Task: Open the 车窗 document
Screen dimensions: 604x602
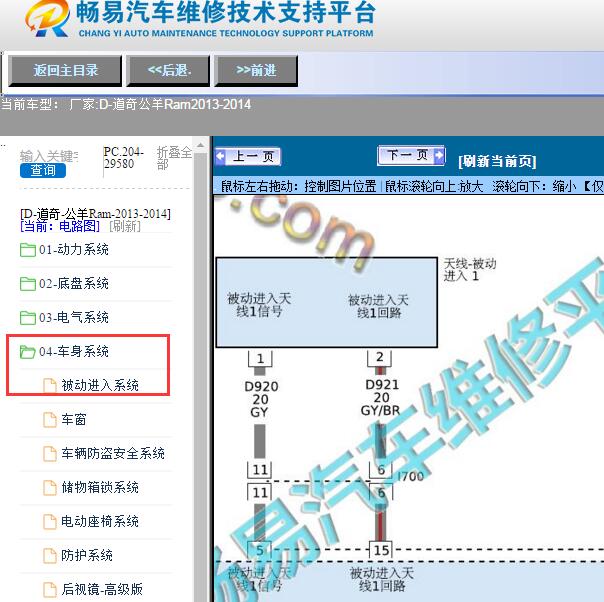Action: tap(74, 419)
